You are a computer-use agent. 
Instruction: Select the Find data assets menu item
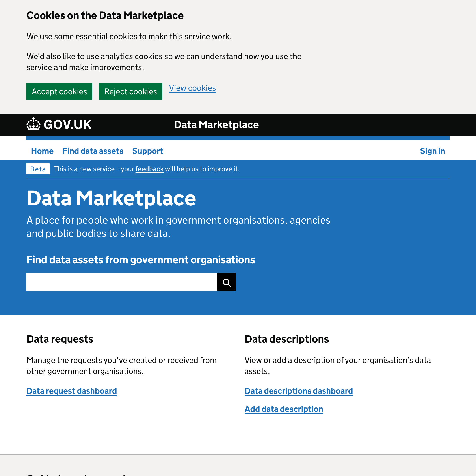click(93, 151)
